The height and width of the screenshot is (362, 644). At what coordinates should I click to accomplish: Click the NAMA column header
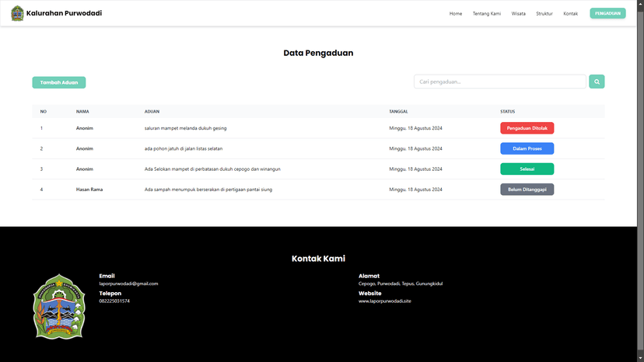point(82,112)
